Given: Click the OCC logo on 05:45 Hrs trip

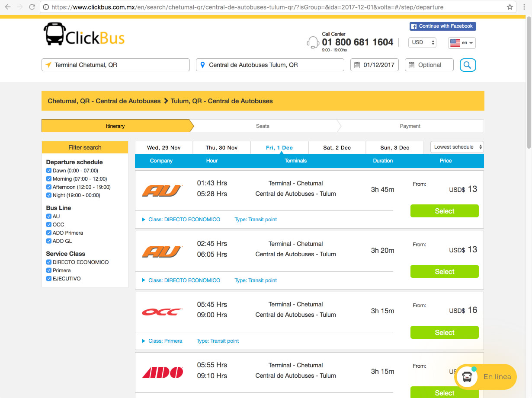Looking at the screenshot, I should click(x=163, y=312).
